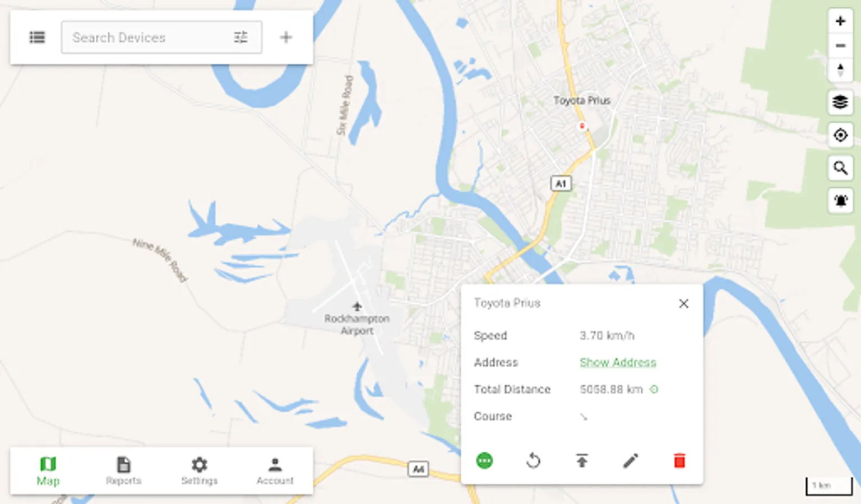Switch to the Reports tab

123,471
